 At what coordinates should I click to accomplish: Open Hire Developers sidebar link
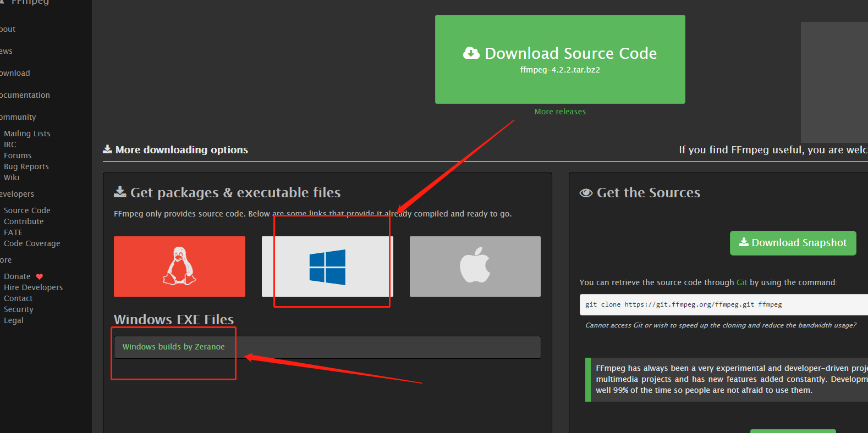point(34,287)
